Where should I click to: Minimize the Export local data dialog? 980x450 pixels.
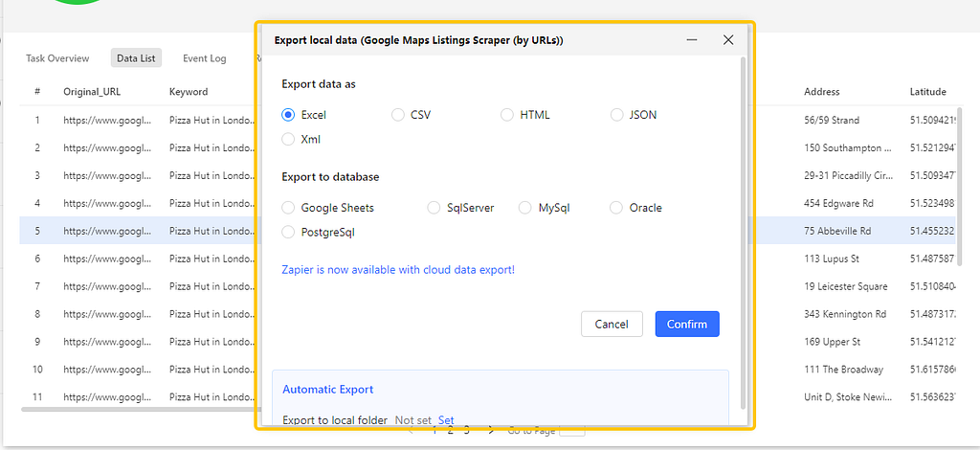point(692,40)
